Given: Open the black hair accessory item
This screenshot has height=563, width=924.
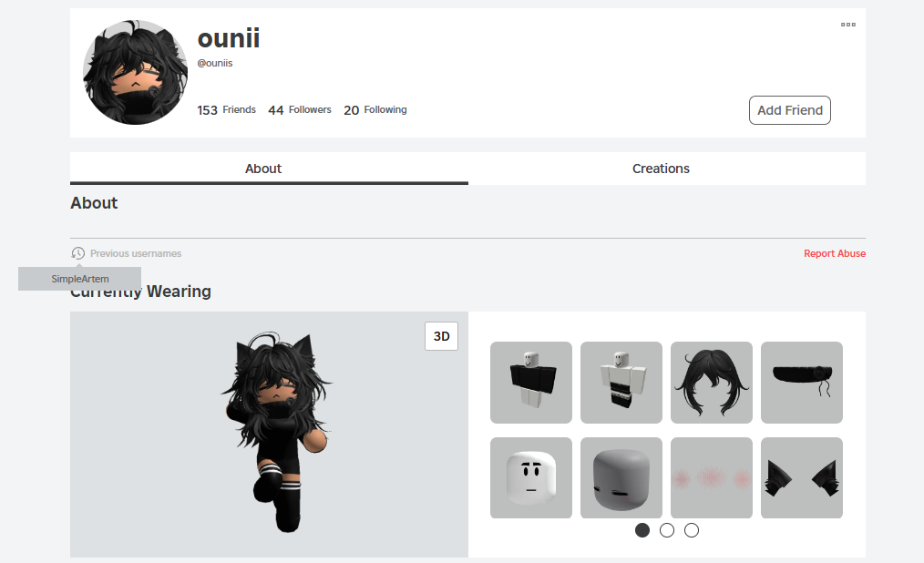Looking at the screenshot, I should [712, 383].
